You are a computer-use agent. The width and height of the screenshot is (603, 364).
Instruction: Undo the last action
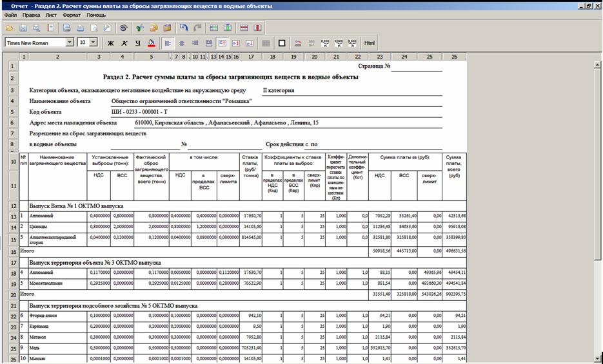pos(184,28)
